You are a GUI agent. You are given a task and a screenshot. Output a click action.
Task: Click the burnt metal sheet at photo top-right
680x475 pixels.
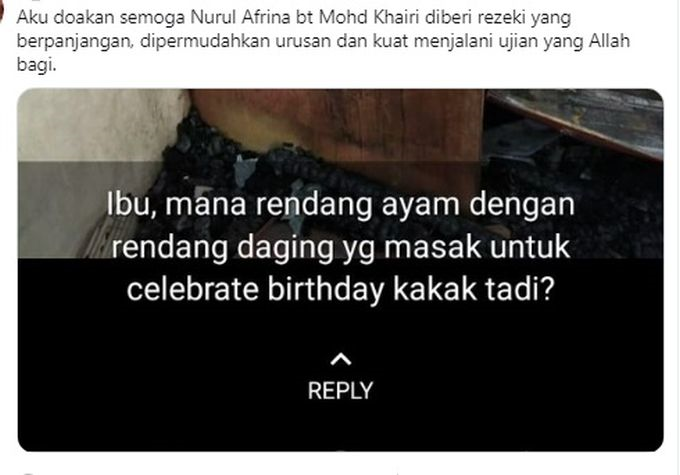(x=577, y=117)
